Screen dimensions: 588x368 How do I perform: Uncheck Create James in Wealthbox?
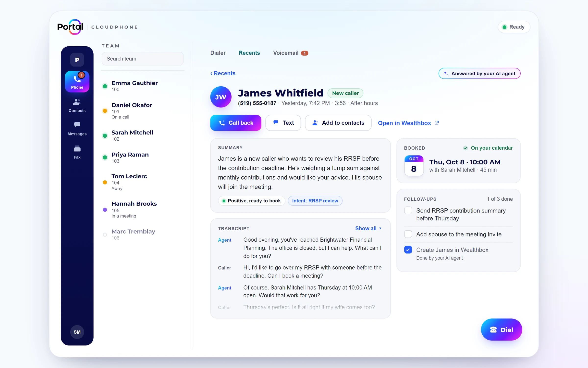pos(408,250)
